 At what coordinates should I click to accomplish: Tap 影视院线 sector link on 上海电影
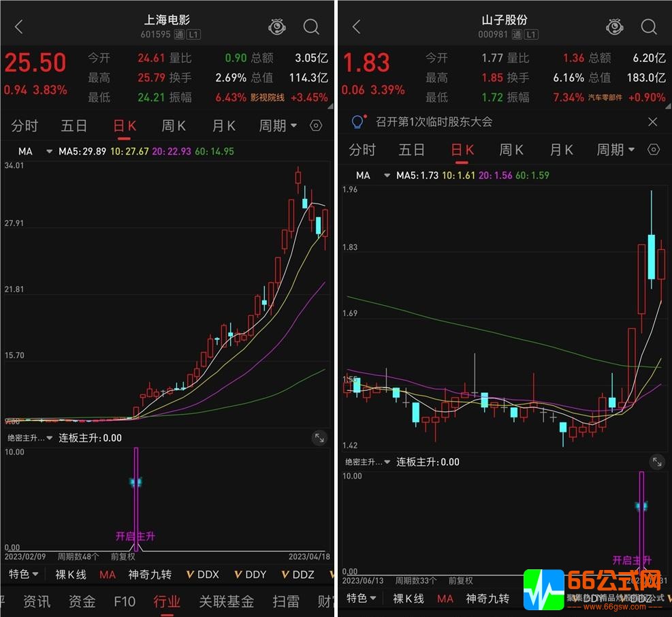click(268, 97)
